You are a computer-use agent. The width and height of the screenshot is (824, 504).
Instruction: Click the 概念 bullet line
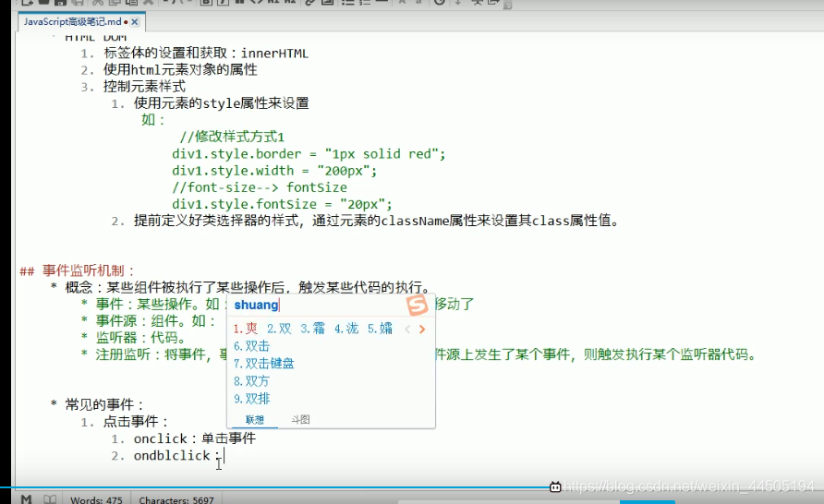248,288
